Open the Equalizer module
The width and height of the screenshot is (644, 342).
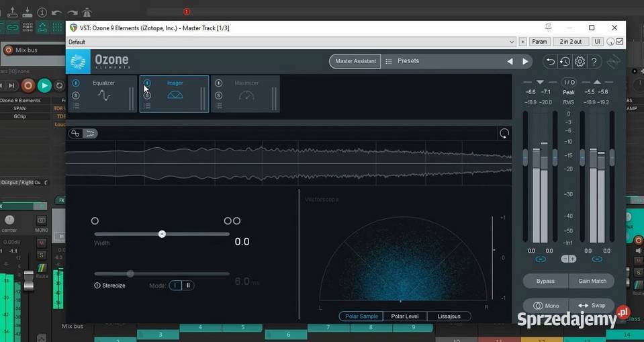[x=103, y=93]
